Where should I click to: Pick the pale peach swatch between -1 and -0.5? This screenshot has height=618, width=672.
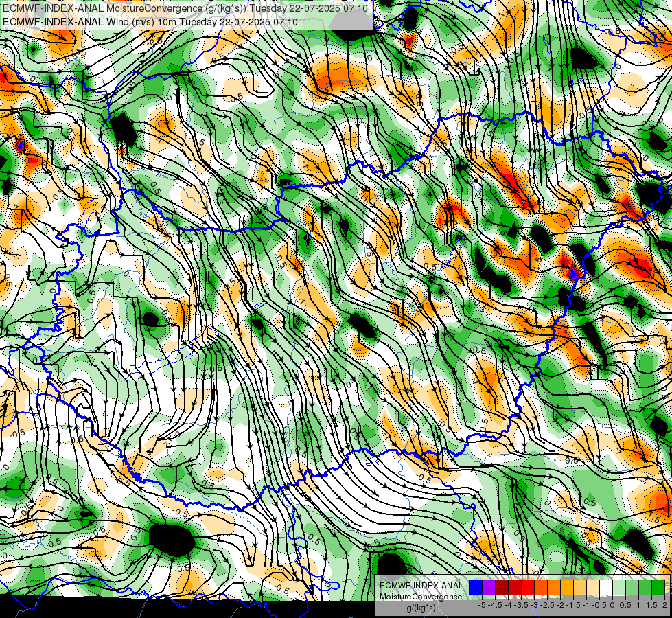[593, 587]
